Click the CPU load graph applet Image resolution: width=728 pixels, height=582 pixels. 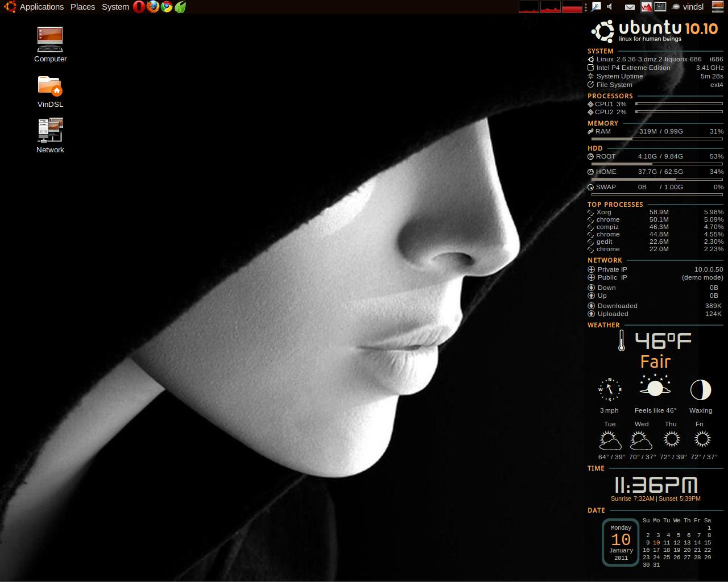529,7
